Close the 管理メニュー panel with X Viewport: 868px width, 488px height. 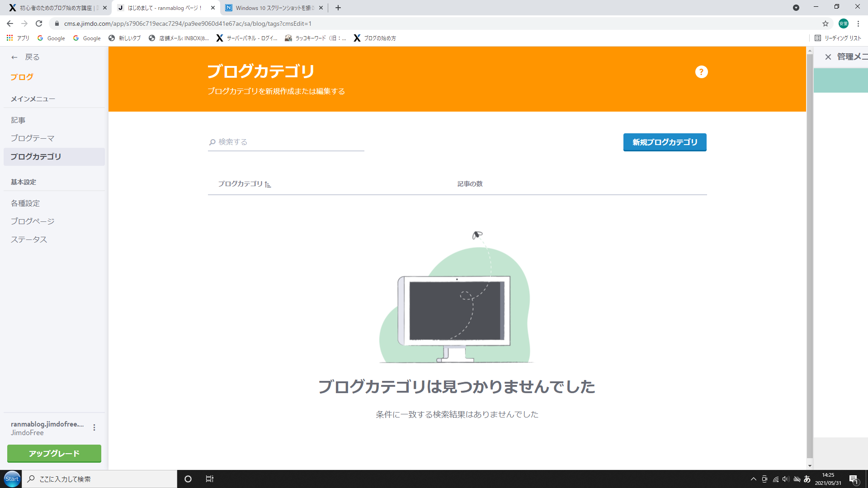tap(828, 57)
